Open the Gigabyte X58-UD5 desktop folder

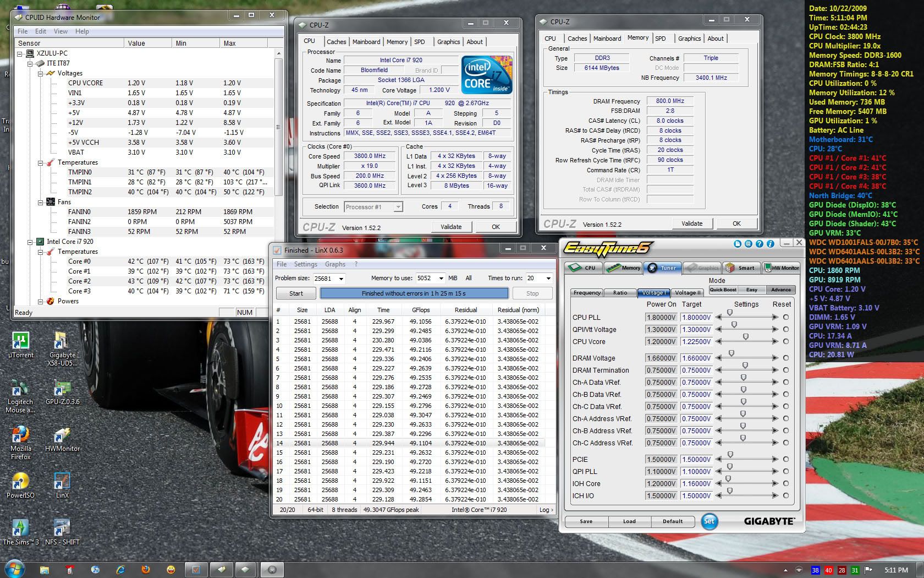[62, 348]
